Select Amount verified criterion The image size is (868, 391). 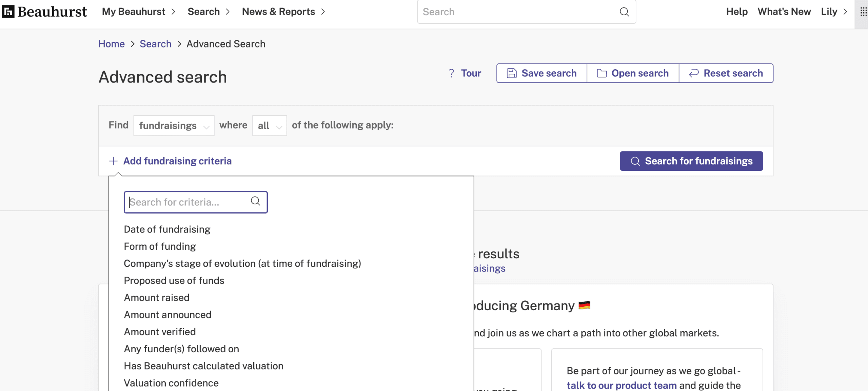click(160, 332)
